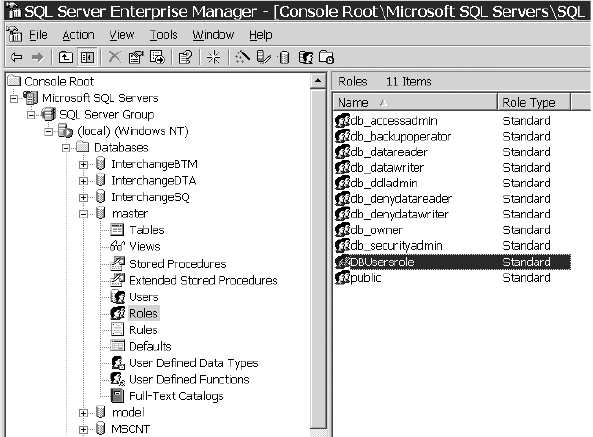Collapse the Databases folder node

(66, 148)
